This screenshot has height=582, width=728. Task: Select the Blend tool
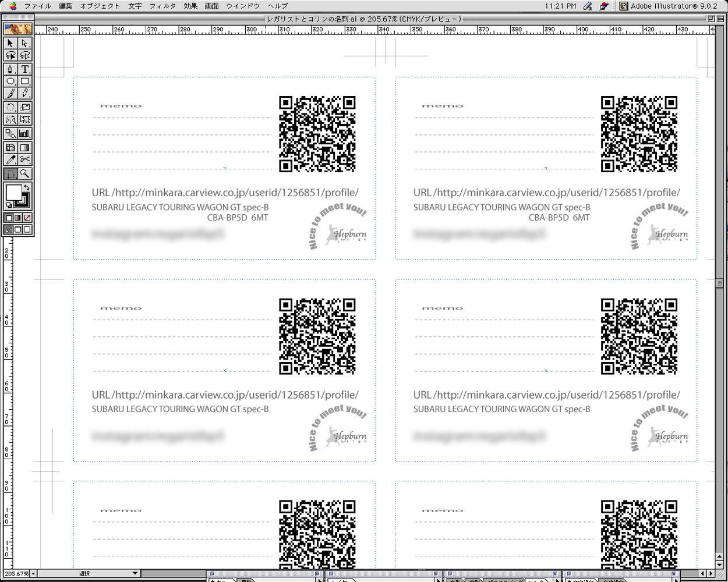(x=10, y=133)
